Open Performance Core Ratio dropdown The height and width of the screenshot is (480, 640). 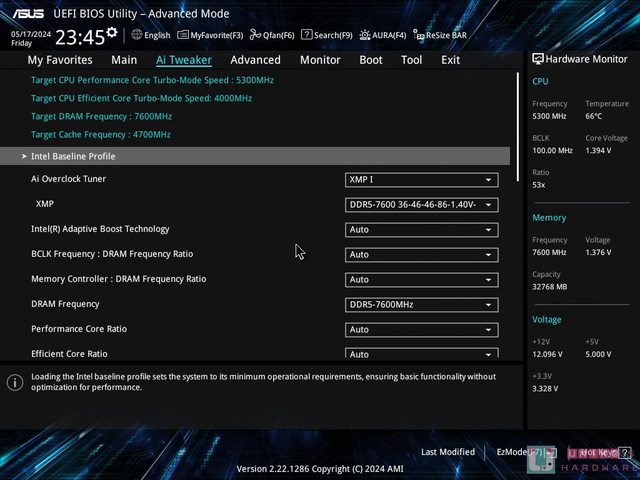pyautogui.click(x=421, y=330)
